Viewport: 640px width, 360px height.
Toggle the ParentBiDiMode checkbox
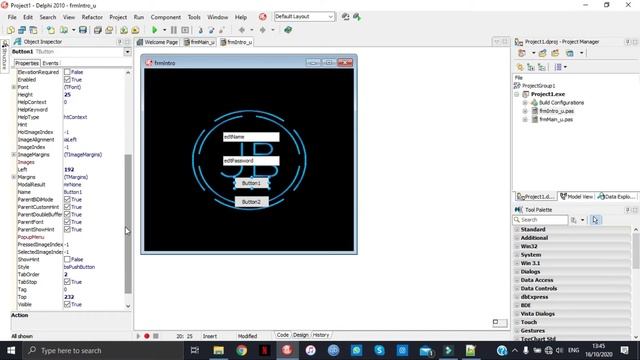[x=67, y=199]
